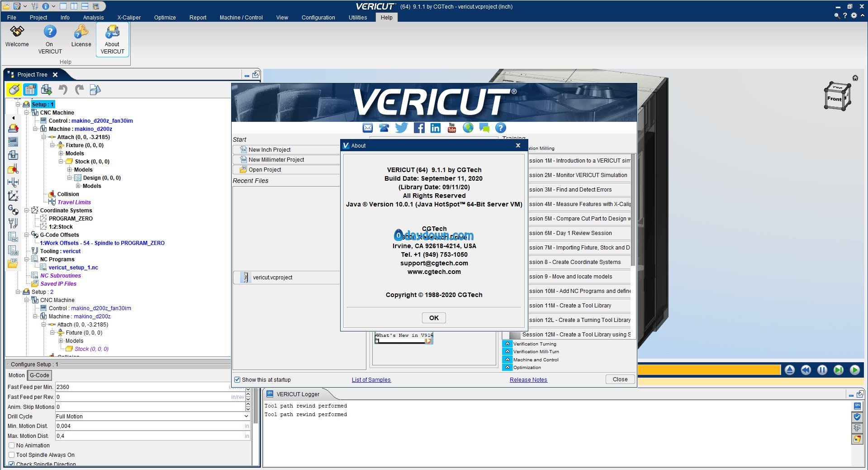
Task: Open the Project menu
Action: (x=38, y=17)
